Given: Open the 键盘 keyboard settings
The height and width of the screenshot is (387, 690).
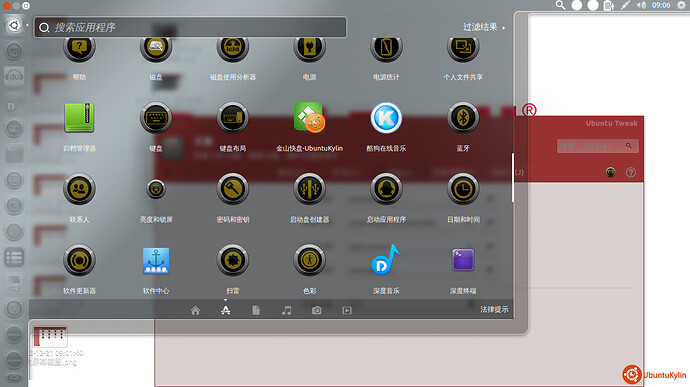Looking at the screenshot, I should [156, 118].
